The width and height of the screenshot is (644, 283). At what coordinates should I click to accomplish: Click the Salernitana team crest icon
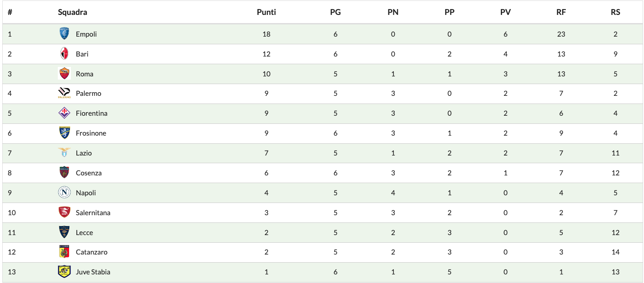tap(64, 212)
